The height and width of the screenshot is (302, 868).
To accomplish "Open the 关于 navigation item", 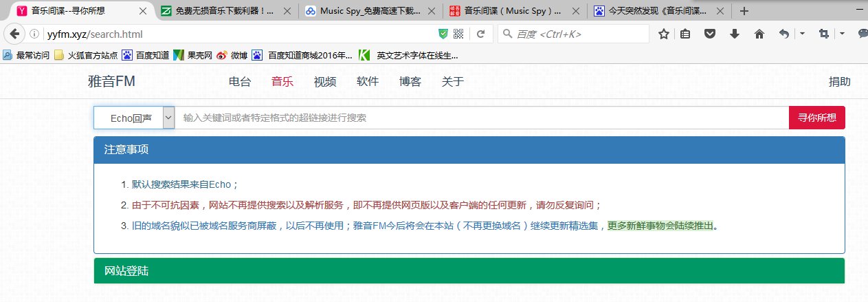I will [x=453, y=82].
